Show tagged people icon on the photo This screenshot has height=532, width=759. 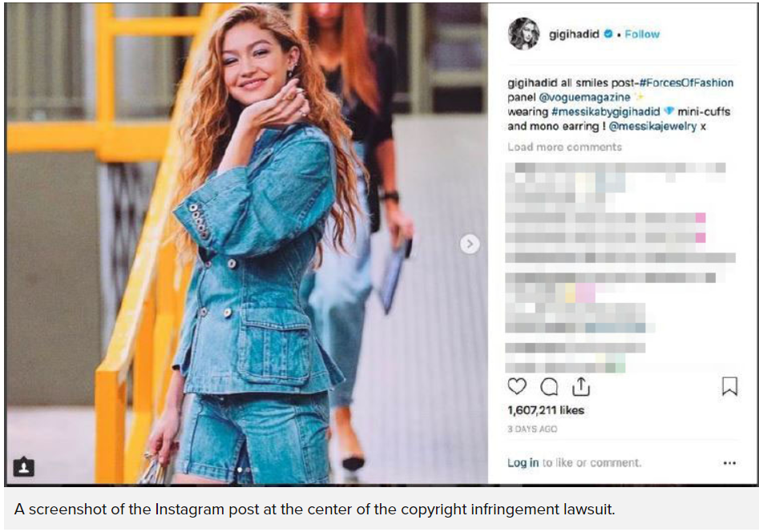pos(23,466)
